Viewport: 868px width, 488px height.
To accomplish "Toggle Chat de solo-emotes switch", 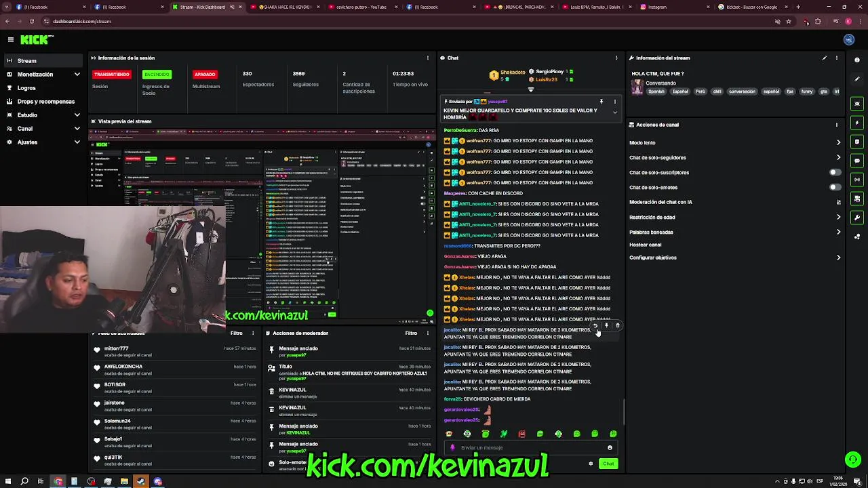I will point(835,188).
